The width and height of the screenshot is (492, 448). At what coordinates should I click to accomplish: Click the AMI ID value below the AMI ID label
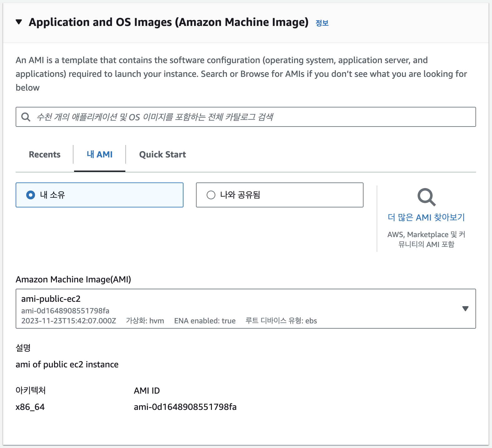tap(185, 407)
